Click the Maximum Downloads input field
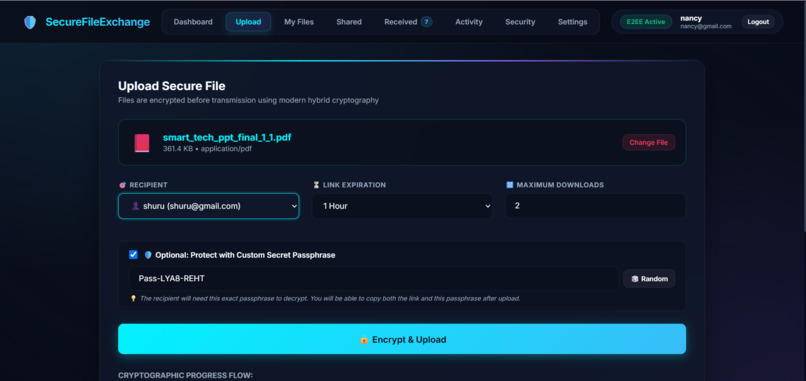The image size is (806, 381). pyautogui.click(x=595, y=206)
